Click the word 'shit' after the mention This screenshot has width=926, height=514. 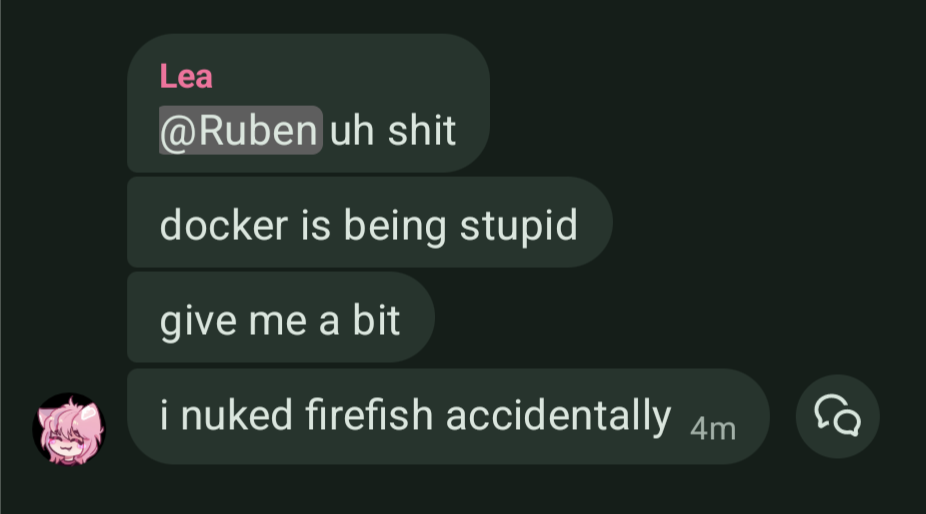[422, 131]
